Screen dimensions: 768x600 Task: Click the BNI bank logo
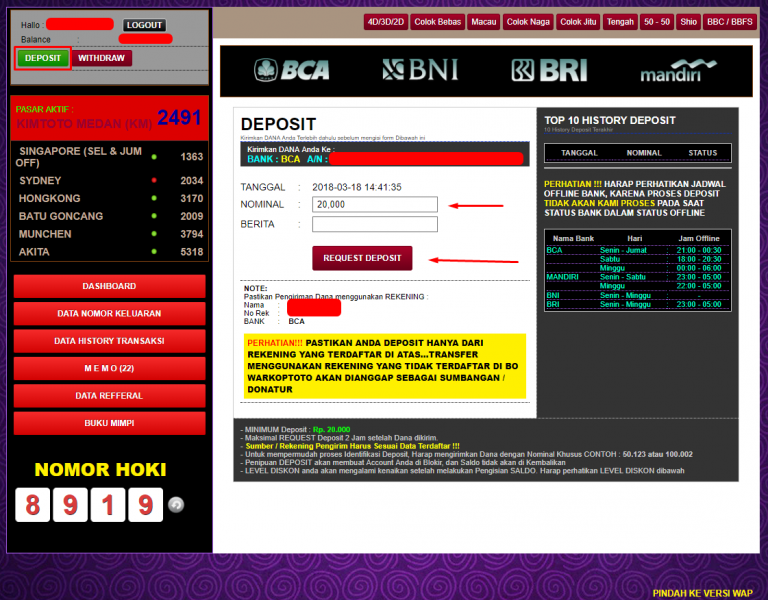[420, 70]
